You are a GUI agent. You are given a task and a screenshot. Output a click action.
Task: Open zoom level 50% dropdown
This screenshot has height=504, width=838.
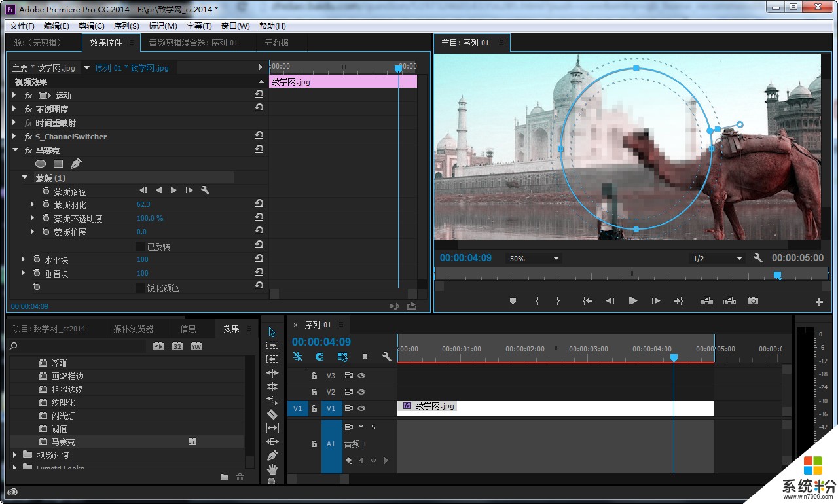[x=534, y=259]
